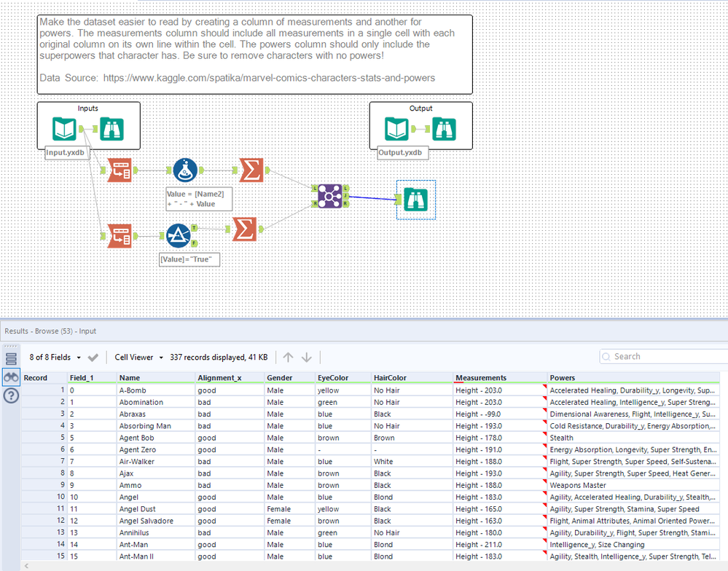Click the Filter tool False output anchor
This screenshot has height=571, width=728.
pos(194,243)
